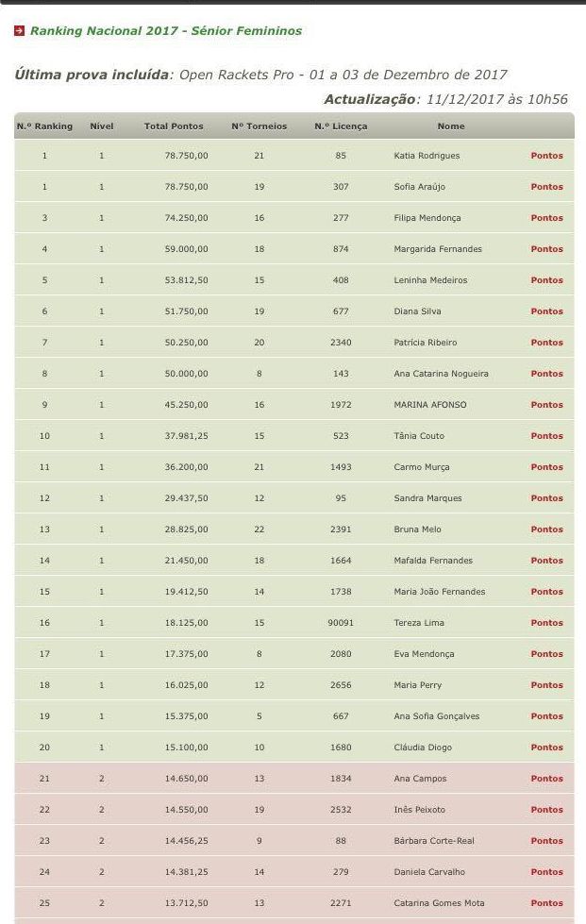Click Pontos for Katia Rodrigues
586x924 pixels.
(546, 155)
